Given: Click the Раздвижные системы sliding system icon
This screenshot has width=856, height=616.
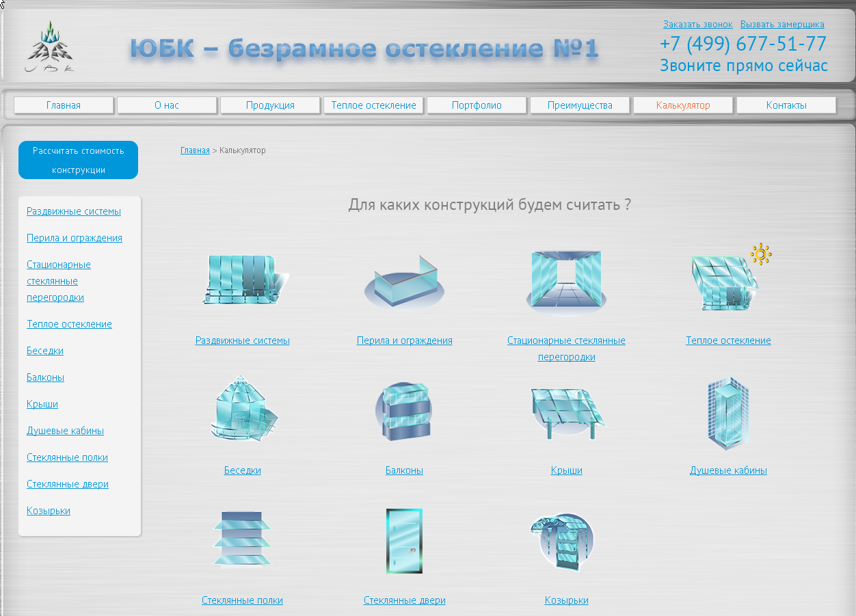Looking at the screenshot, I should tap(243, 280).
